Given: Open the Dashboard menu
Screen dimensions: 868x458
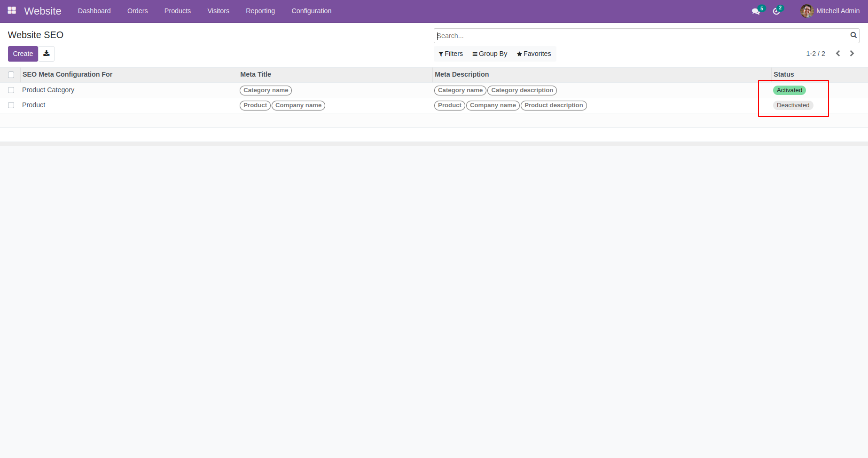Looking at the screenshot, I should click(x=94, y=11).
